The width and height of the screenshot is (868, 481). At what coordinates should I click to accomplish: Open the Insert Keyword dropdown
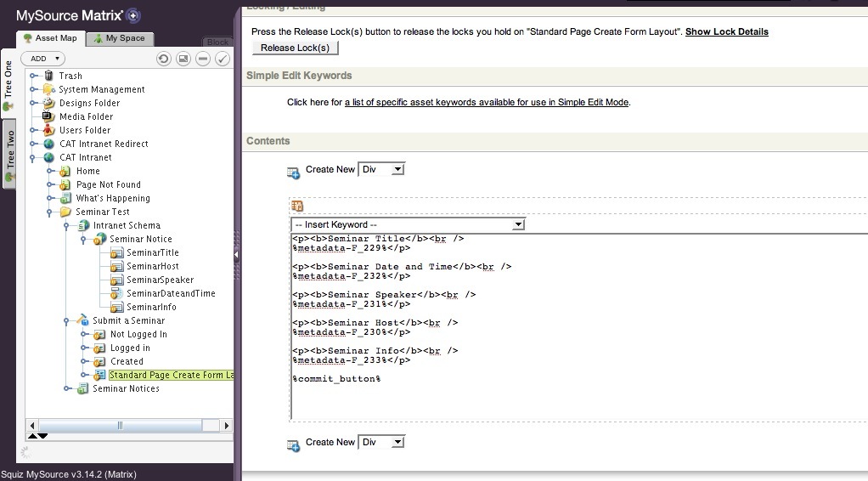click(408, 224)
